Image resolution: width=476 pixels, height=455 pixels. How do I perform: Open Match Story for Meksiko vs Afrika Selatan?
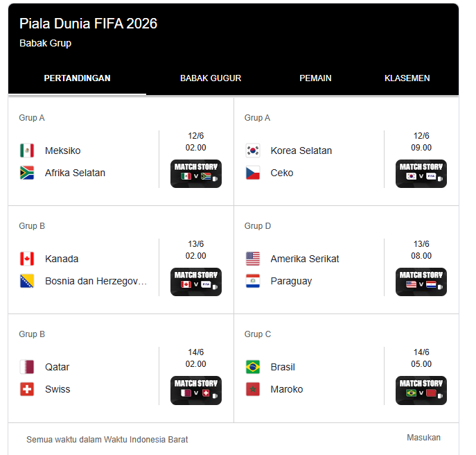point(196,173)
